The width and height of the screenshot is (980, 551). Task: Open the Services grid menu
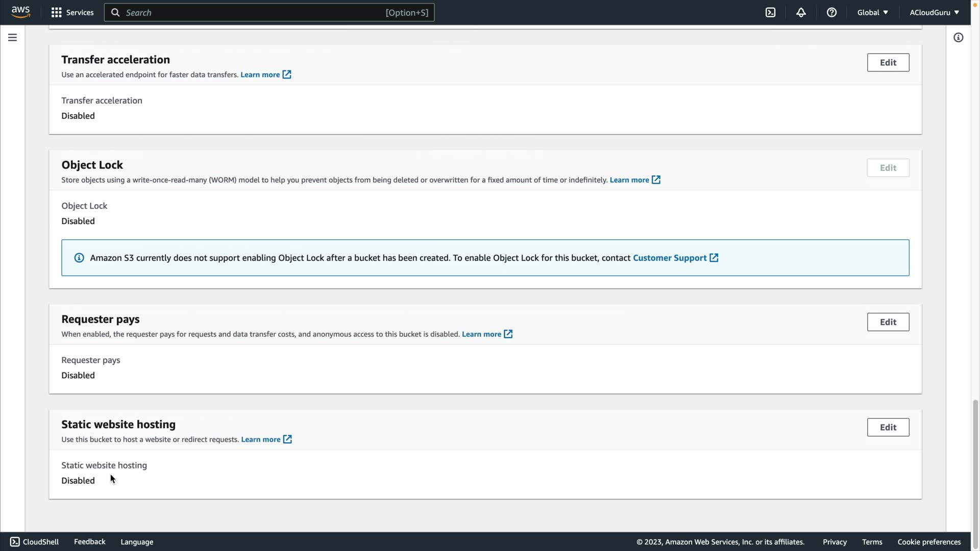[x=57, y=13]
